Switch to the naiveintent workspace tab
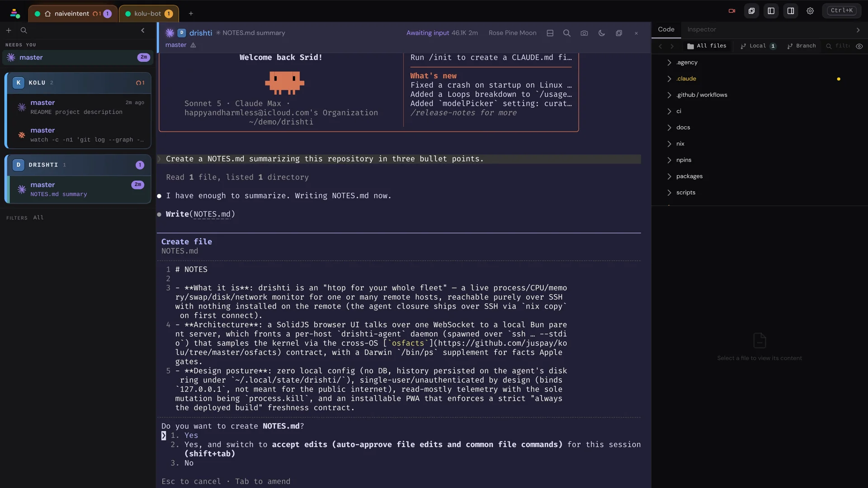Viewport: 868px width, 488px height. tap(73, 14)
